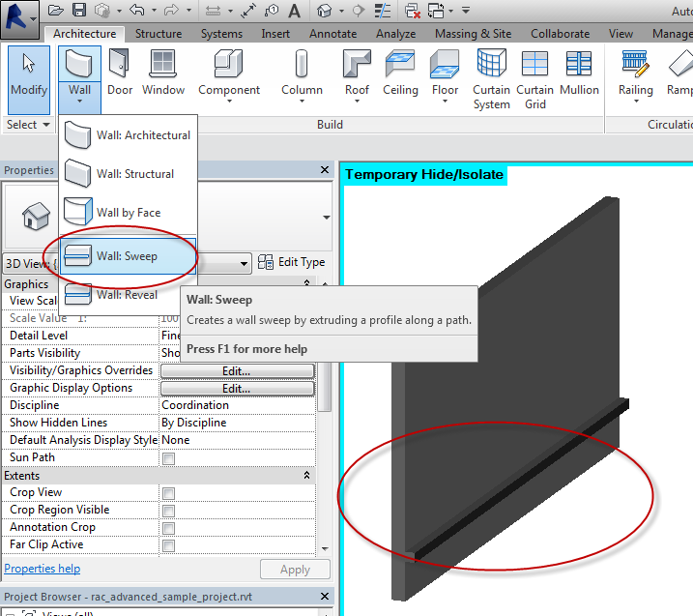Viewport: 693px width, 616px height.
Task: Open the Revit application menu button
Action: tap(19, 18)
